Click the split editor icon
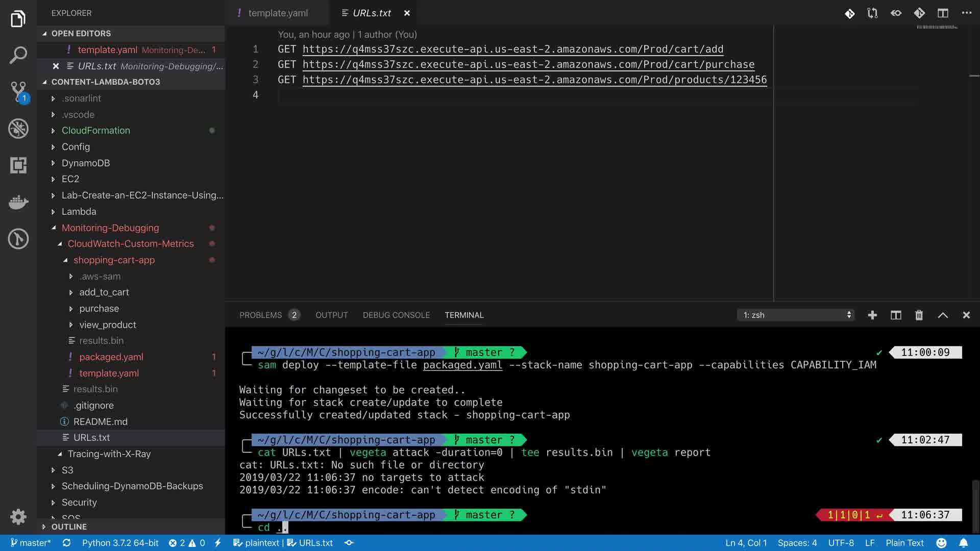 (x=943, y=13)
